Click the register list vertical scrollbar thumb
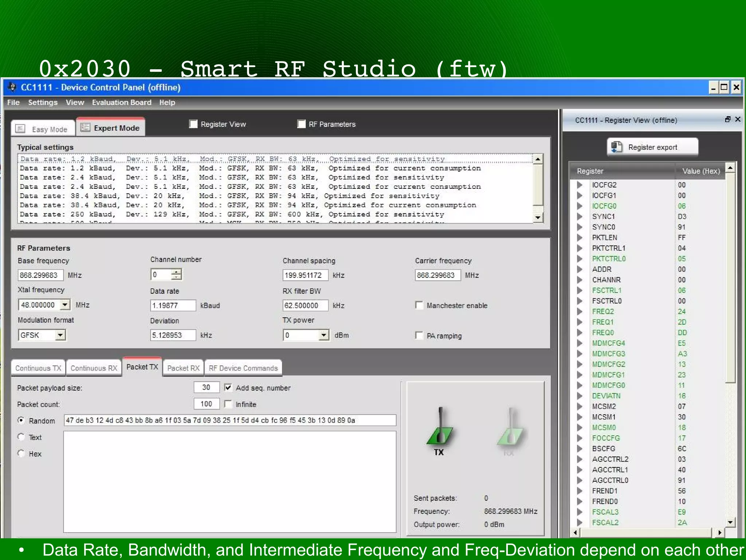 (730, 278)
